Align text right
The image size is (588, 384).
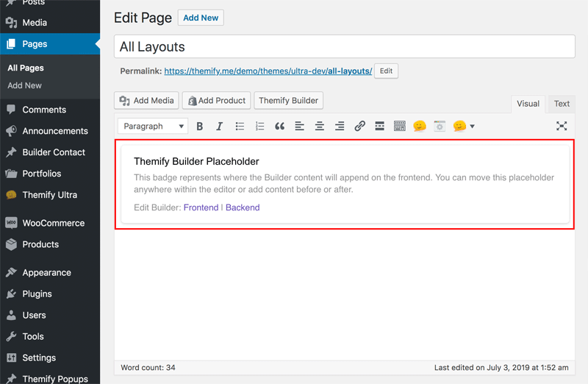340,126
